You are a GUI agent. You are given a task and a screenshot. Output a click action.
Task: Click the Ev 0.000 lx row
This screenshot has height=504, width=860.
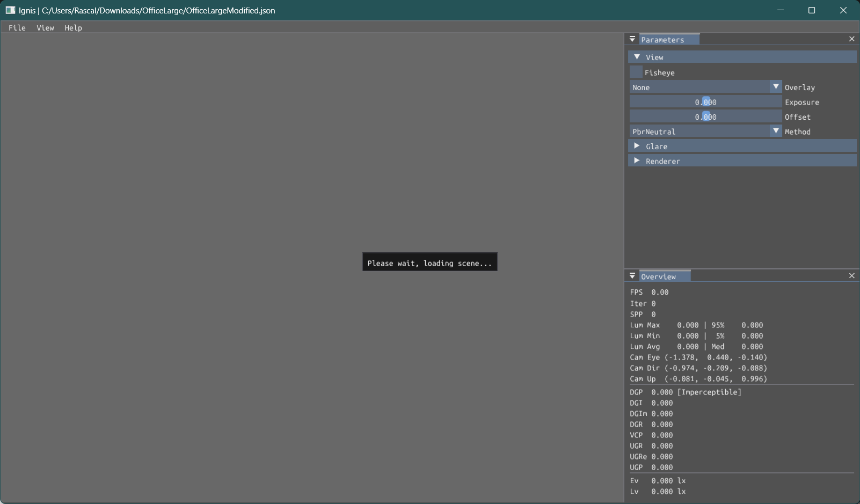(x=658, y=481)
